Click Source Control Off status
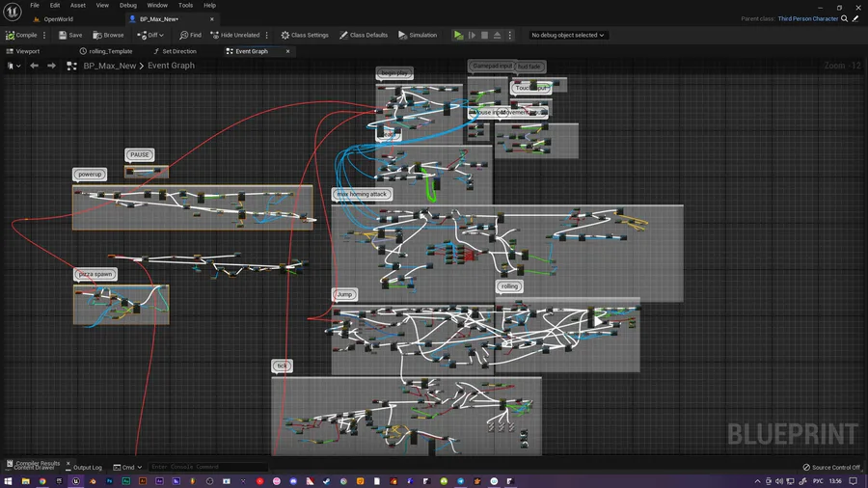868x488 pixels. pyautogui.click(x=831, y=467)
